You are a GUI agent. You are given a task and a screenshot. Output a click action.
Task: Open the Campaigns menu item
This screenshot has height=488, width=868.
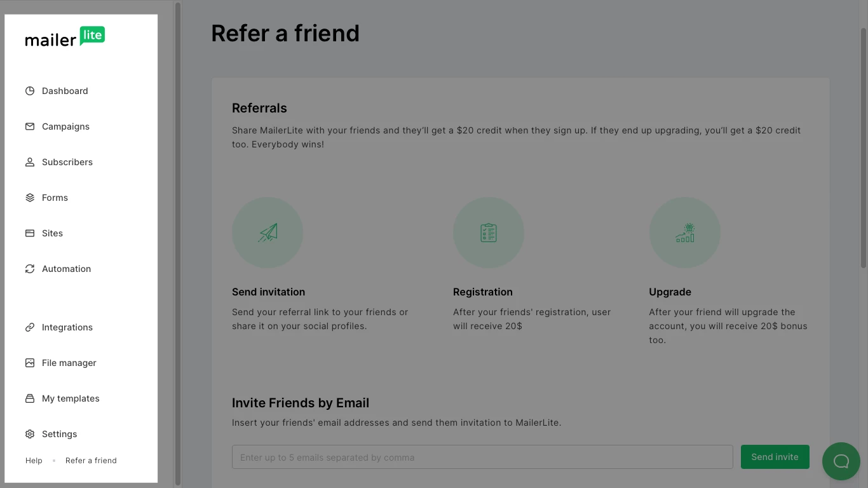coord(65,126)
